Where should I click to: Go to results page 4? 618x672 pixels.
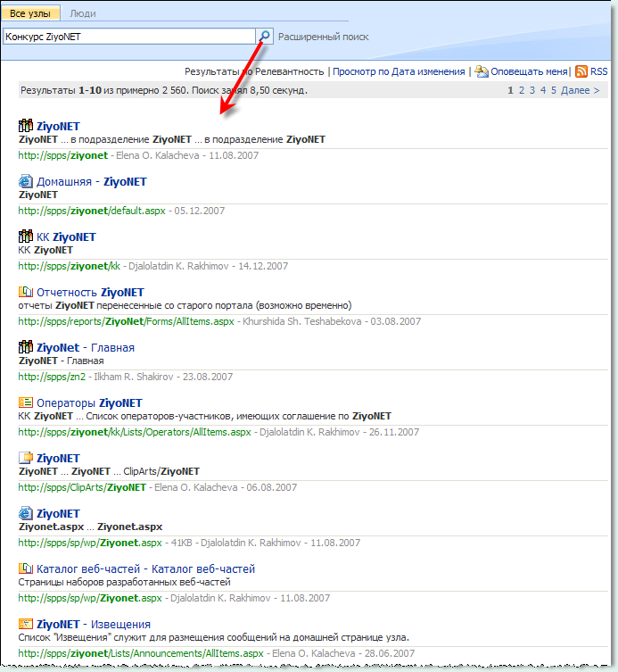point(542,90)
